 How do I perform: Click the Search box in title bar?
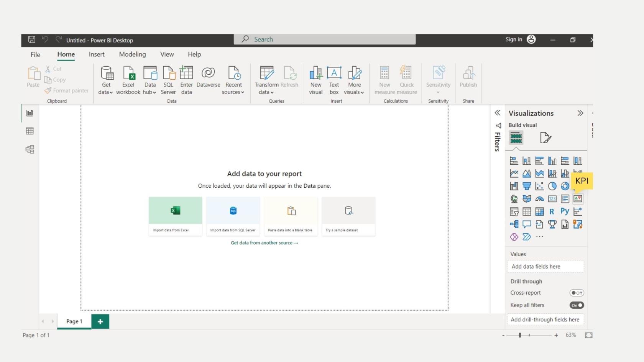(x=325, y=39)
